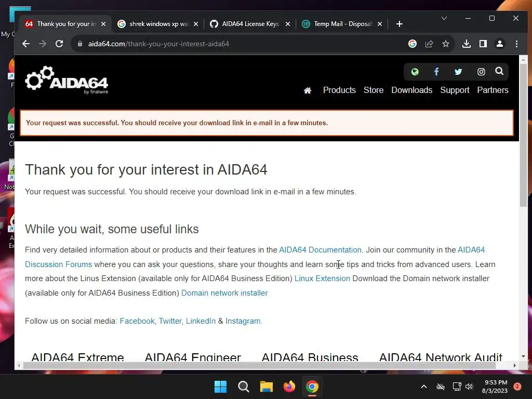Click the horizontal scrollbar thumb
The width and height of the screenshot is (532, 399).
[260, 365]
